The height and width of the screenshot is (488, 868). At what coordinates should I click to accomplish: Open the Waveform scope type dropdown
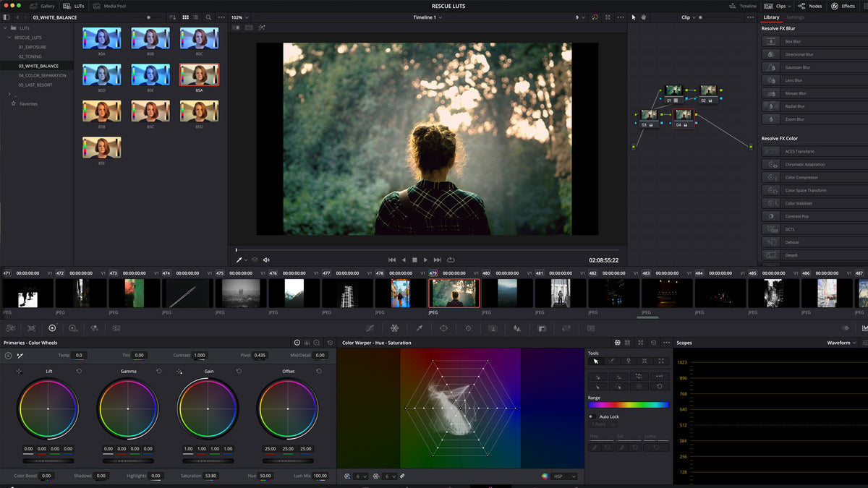pyautogui.click(x=842, y=343)
